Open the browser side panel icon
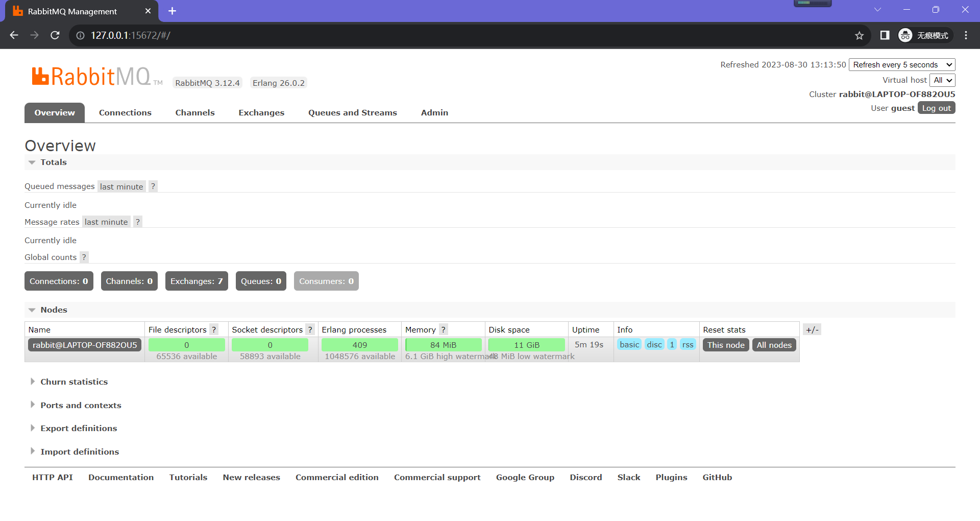This screenshot has width=980, height=521. (x=885, y=35)
